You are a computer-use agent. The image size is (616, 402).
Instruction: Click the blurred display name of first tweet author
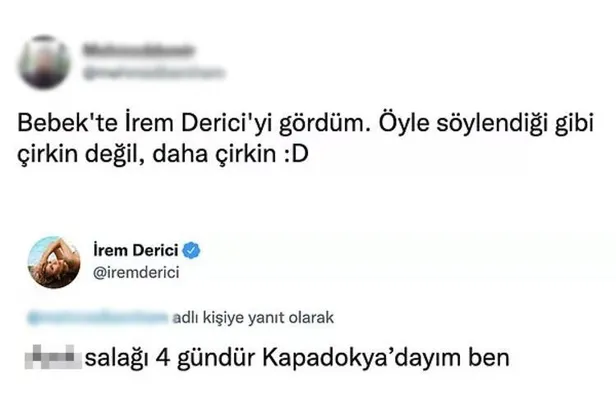tap(138, 51)
